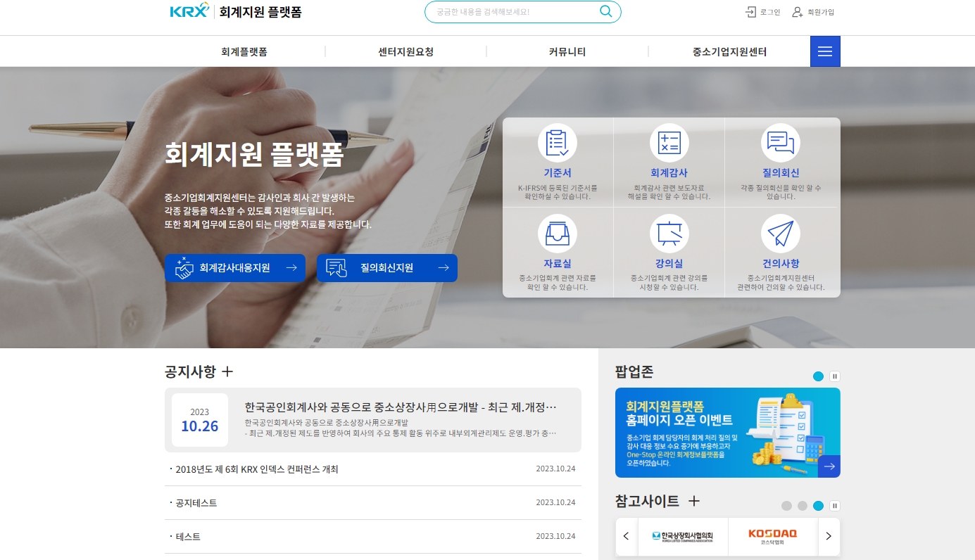The image size is (975, 560).
Task: Pause the 팝업존 banner rotation
Action: pos(834,376)
